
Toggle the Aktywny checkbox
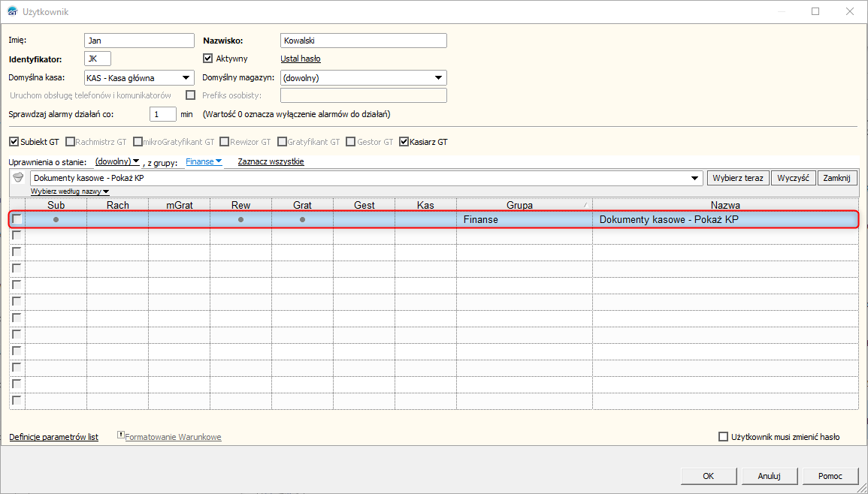pyautogui.click(x=209, y=59)
